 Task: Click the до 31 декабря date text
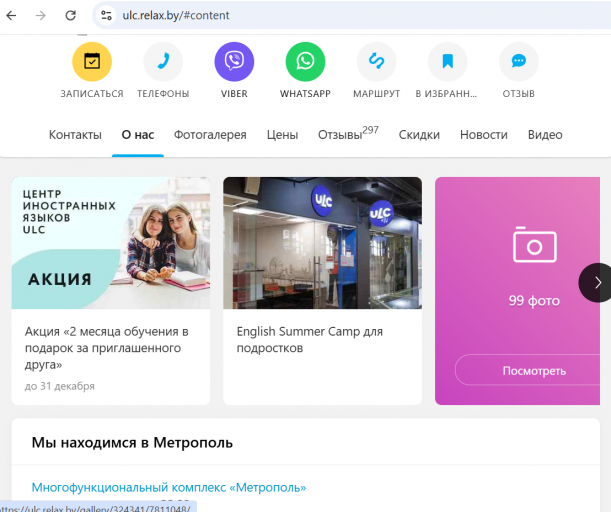60,386
